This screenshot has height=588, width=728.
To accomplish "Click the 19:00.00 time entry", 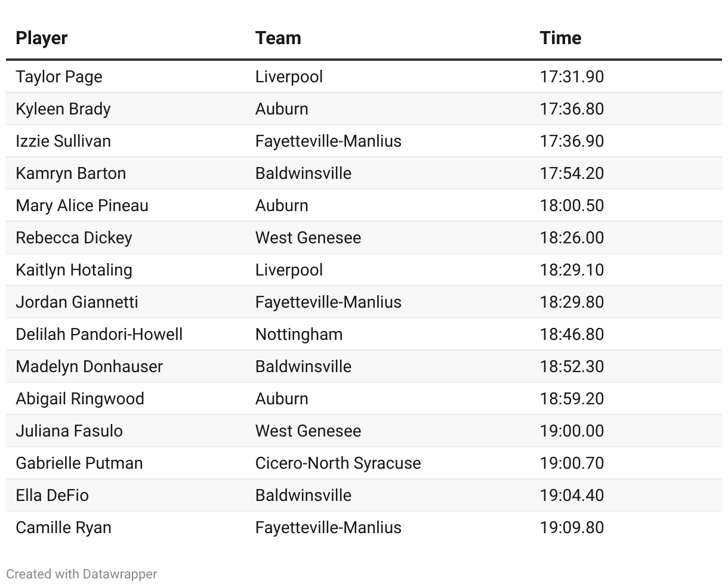I will coord(572,431).
